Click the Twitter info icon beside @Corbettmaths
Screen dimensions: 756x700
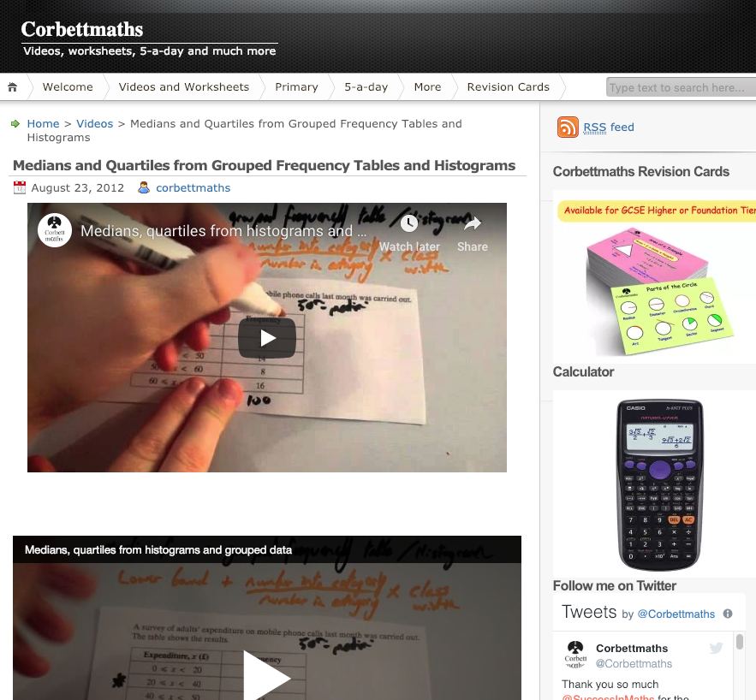(x=728, y=614)
